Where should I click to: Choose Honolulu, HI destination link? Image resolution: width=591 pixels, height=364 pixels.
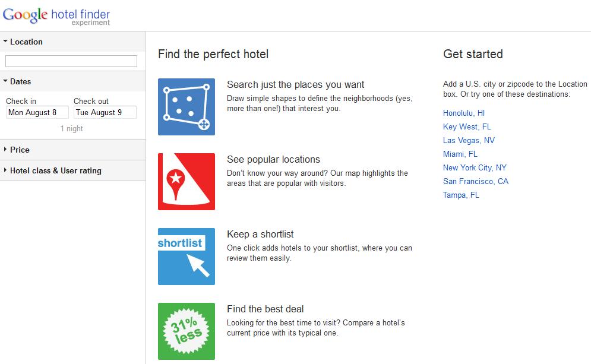tap(464, 113)
